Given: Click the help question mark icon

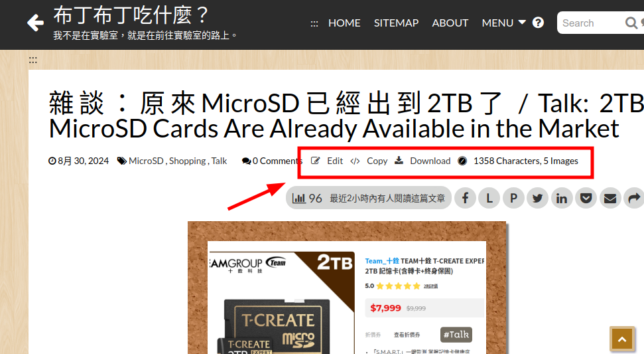Looking at the screenshot, I should pos(538,23).
